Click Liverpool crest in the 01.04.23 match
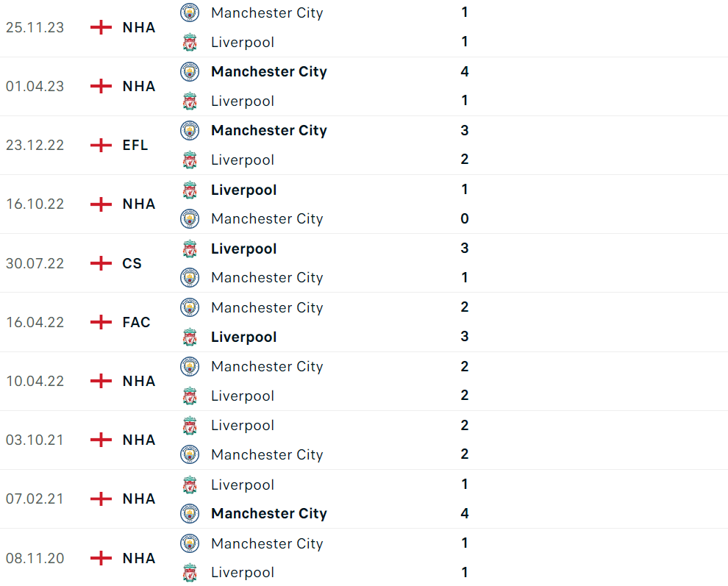This screenshot has width=728, height=586. click(x=190, y=101)
